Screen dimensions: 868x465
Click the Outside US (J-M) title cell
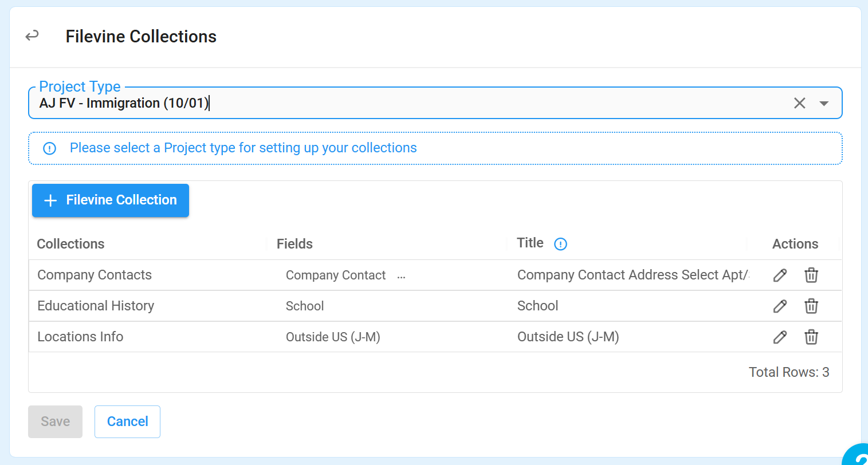[568, 337]
